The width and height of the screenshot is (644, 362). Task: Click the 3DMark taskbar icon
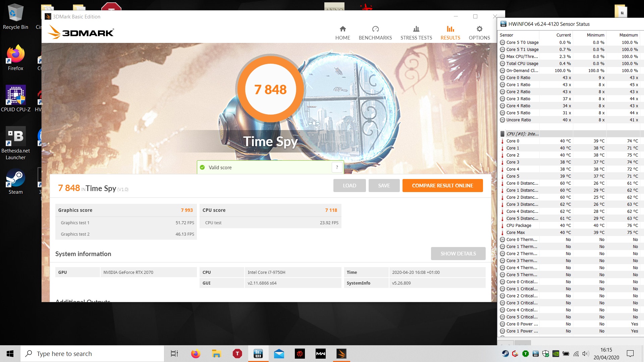point(341,354)
